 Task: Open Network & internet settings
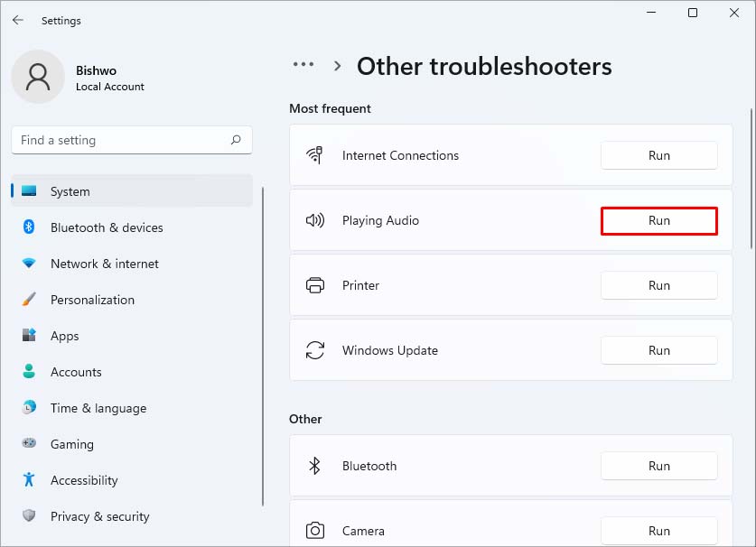click(x=132, y=264)
